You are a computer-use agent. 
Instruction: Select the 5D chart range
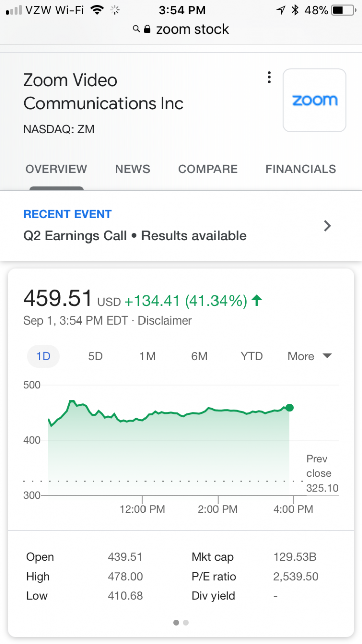(95, 356)
